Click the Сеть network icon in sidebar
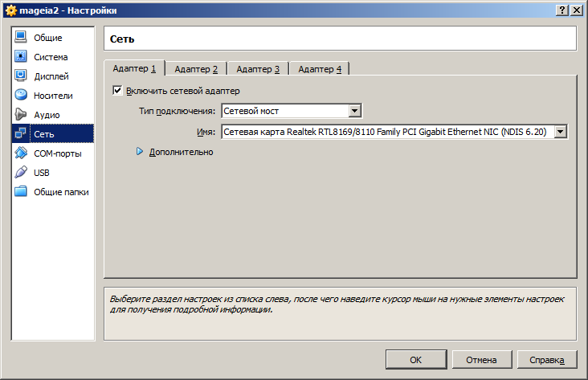The width and height of the screenshot is (588, 380). (x=21, y=134)
